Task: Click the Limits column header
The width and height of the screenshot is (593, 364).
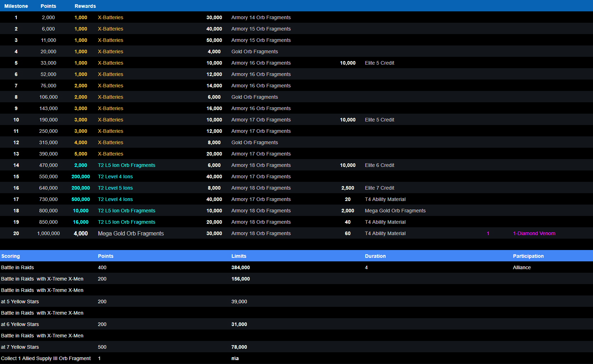Action: point(239,256)
